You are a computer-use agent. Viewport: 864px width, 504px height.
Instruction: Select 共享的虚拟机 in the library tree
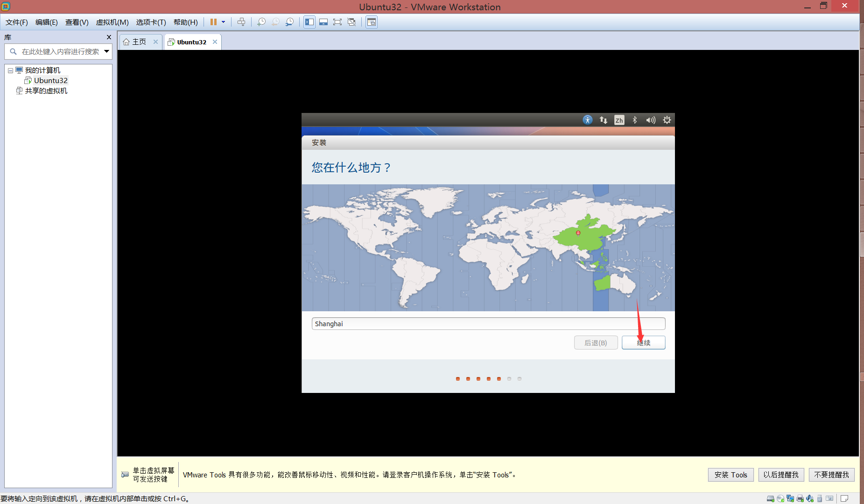(x=46, y=91)
